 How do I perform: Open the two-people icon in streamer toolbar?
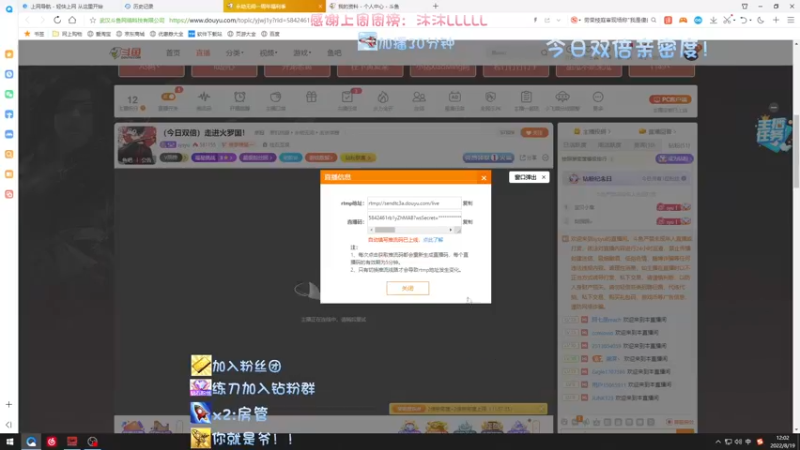tap(419, 97)
